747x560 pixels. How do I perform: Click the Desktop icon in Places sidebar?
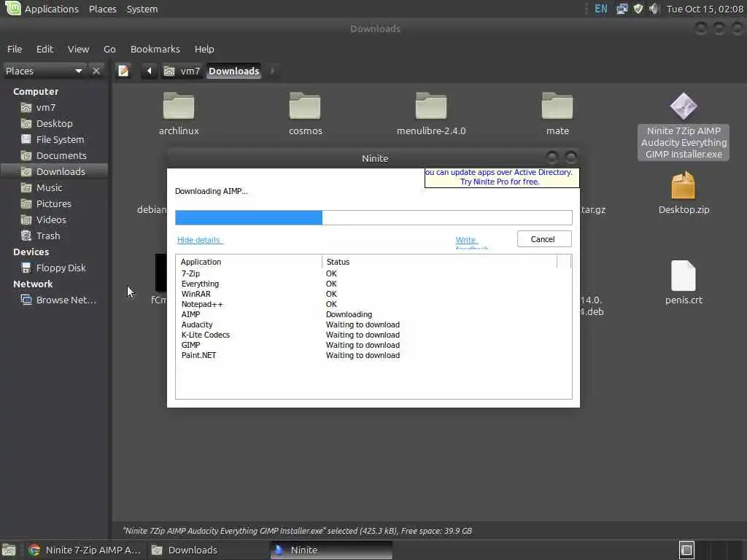point(26,124)
